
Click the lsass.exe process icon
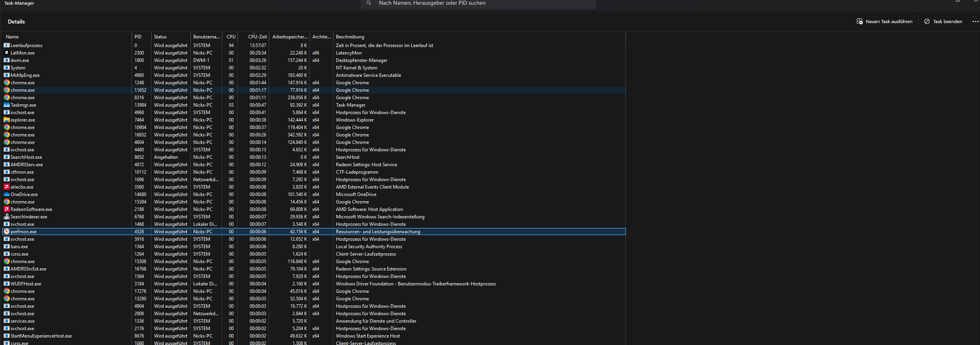click(x=7, y=247)
